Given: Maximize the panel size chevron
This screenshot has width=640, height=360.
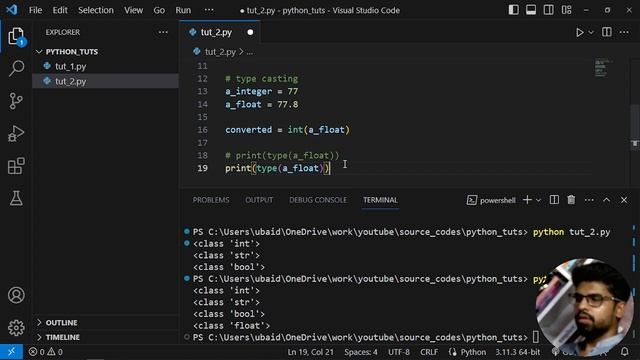Looking at the screenshot, I should pos(607,200).
